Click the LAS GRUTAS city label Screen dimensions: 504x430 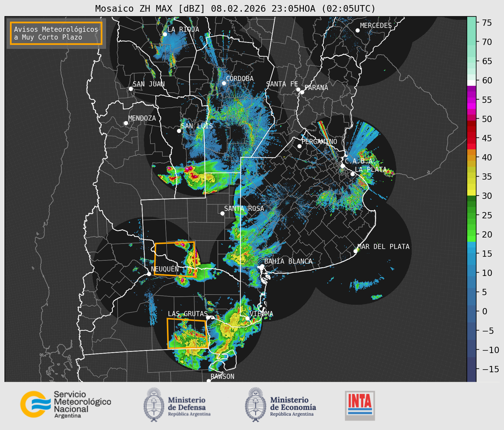click(x=188, y=314)
